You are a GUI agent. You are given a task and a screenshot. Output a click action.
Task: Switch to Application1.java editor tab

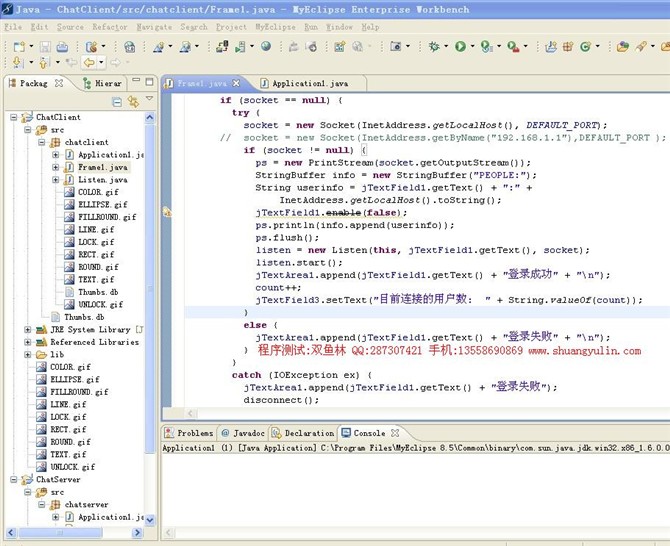point(310,83)
